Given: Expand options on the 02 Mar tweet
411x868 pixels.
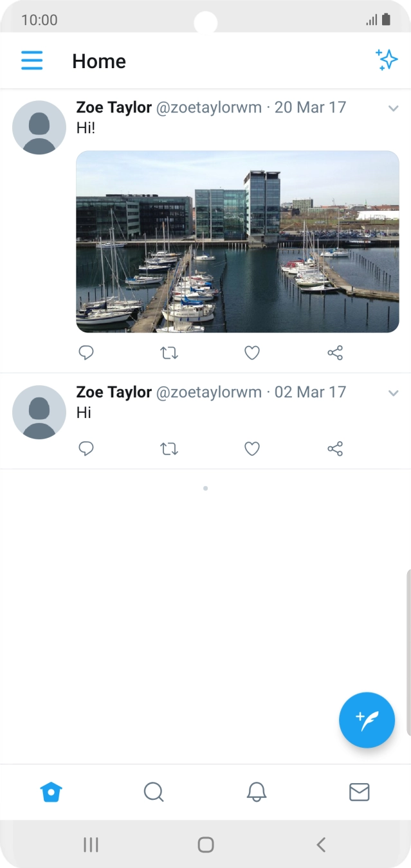Looking at the screenshot, I should click(394, 393).
